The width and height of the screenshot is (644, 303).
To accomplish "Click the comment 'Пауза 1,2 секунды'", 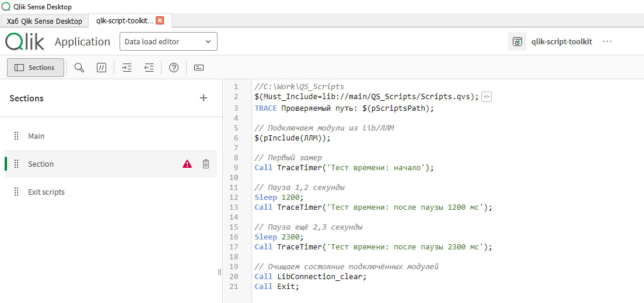I will [300, 188].
